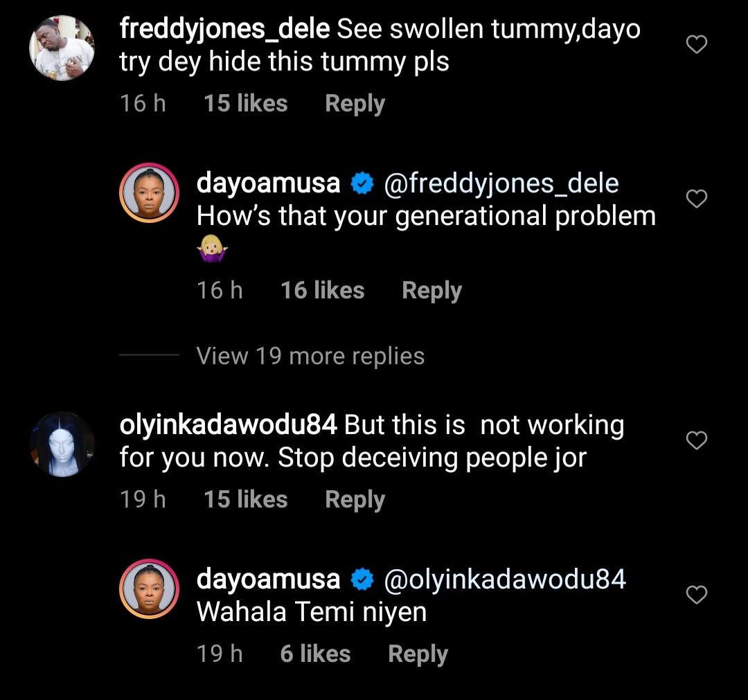Expand View 19 more replies
Screen dimensions: 748x700
(x=310, y=356)
